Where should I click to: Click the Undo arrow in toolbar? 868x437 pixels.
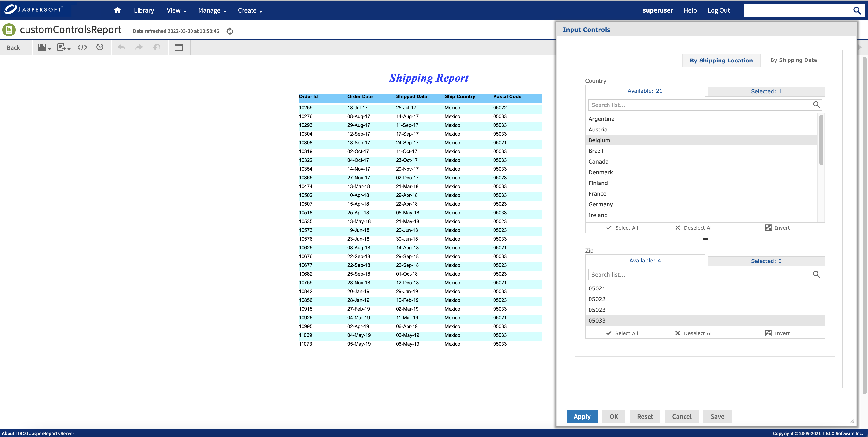pyautogui.click(x=121, y=47)
